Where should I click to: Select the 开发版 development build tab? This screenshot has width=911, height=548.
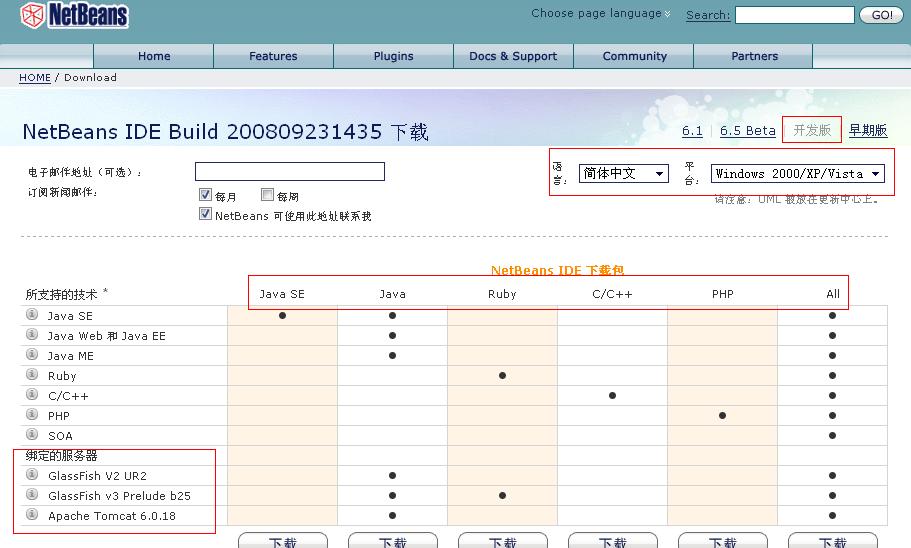(x=812, y=130)
